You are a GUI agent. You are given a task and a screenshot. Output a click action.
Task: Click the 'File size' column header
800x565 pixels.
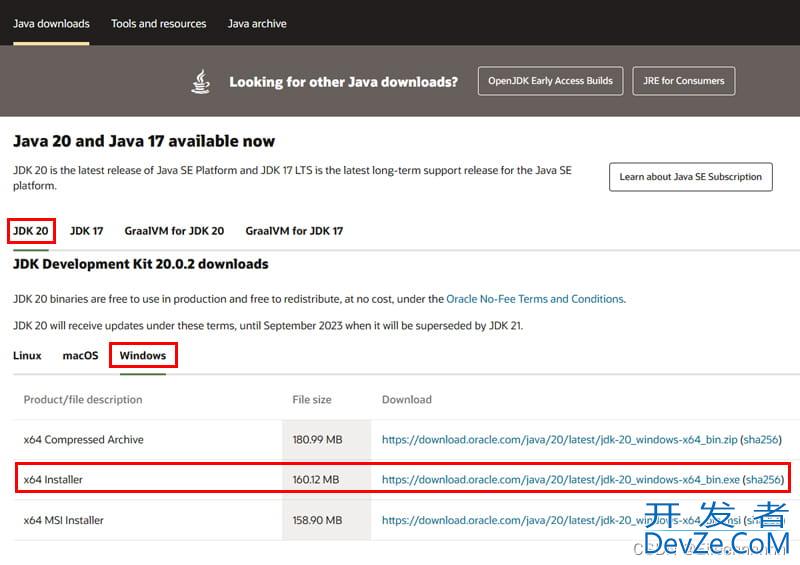point(312,400)
